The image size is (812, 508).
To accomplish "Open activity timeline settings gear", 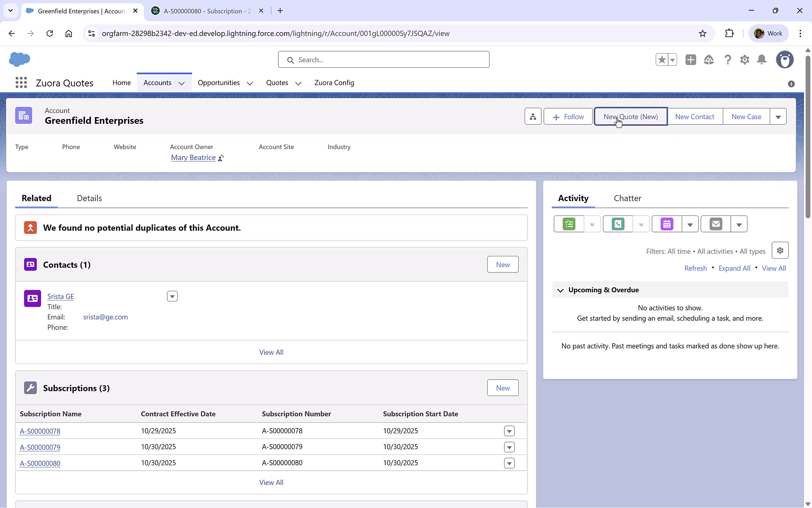I will (x=780, y=250).
